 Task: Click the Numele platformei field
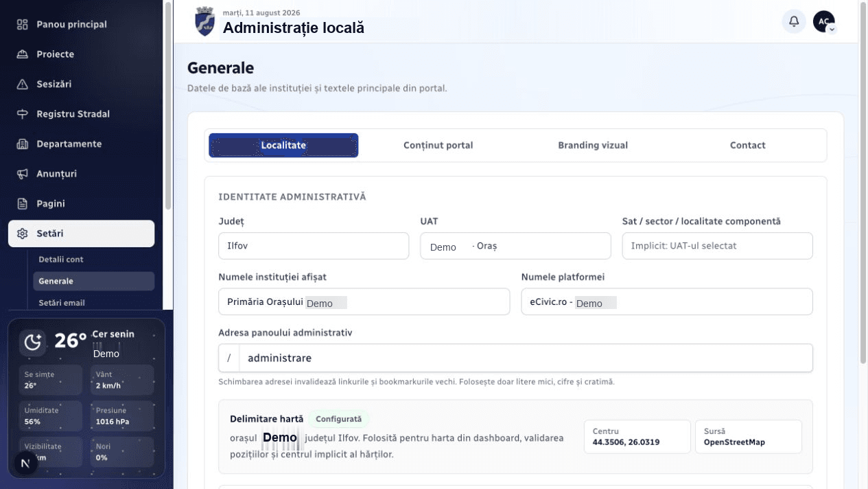click(667, 302)
